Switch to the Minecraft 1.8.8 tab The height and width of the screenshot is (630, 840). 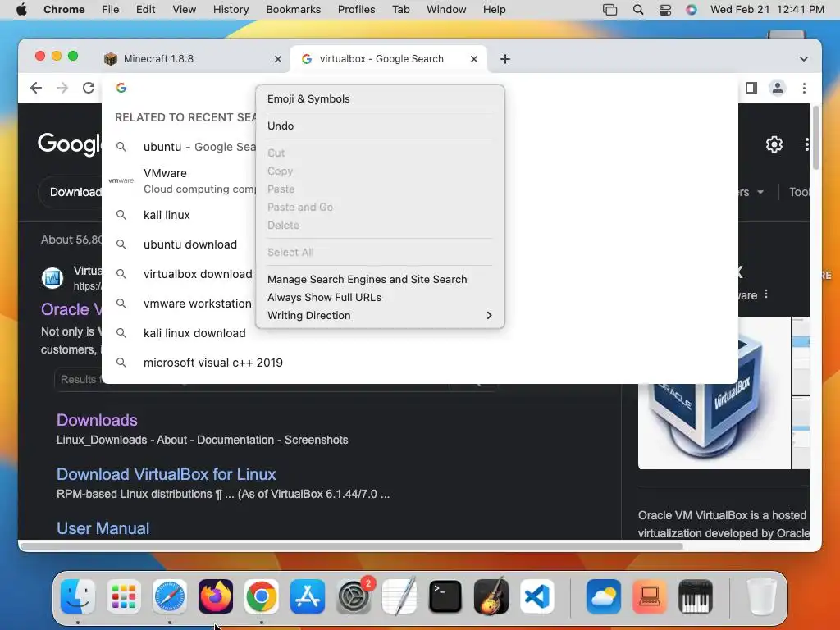pyautogui.click(x=193, y=59)
